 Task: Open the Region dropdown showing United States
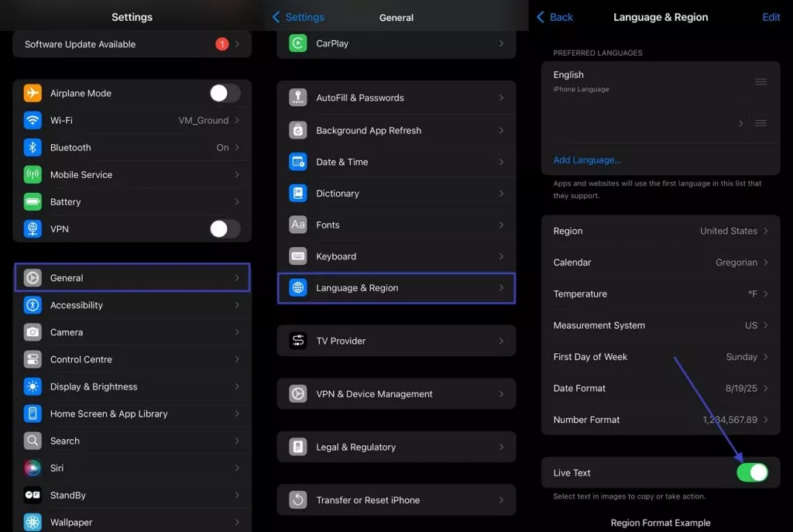coord(661,231)
